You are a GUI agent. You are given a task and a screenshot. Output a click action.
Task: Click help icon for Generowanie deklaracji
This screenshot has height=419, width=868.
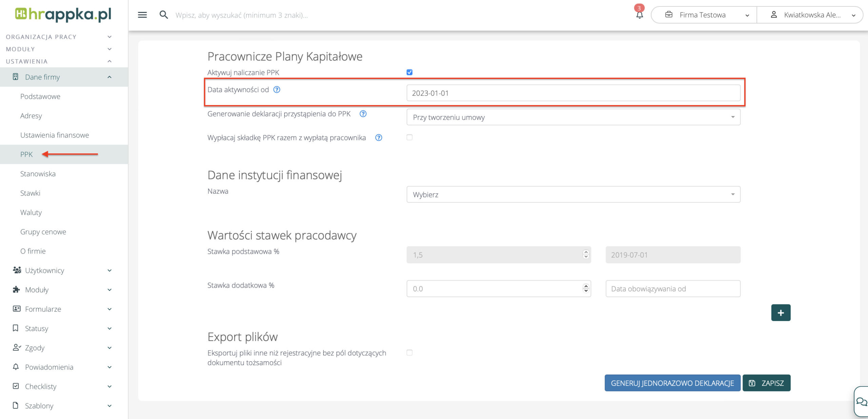point(363,114)
